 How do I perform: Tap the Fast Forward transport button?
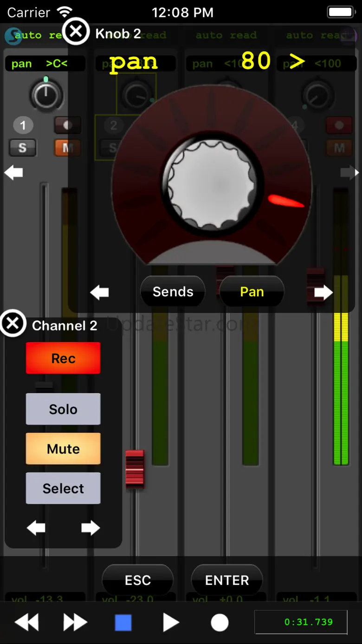[75, 623]
